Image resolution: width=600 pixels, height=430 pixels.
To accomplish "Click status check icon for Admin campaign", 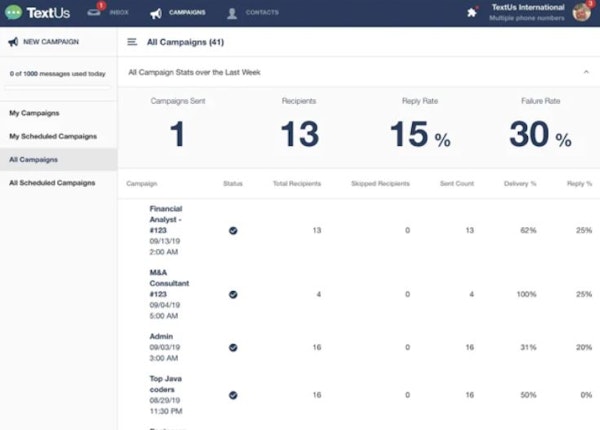I will [233, 347].
